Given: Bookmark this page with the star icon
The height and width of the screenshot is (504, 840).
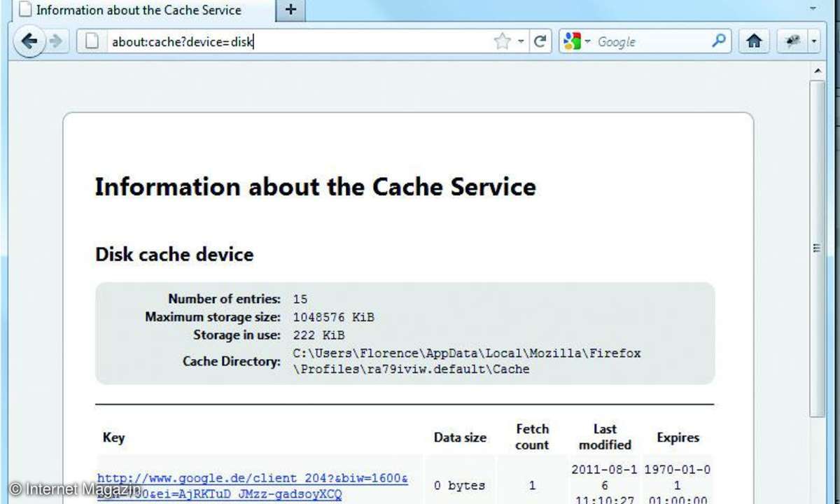Looking at the screenshot, I should point(502,41).
